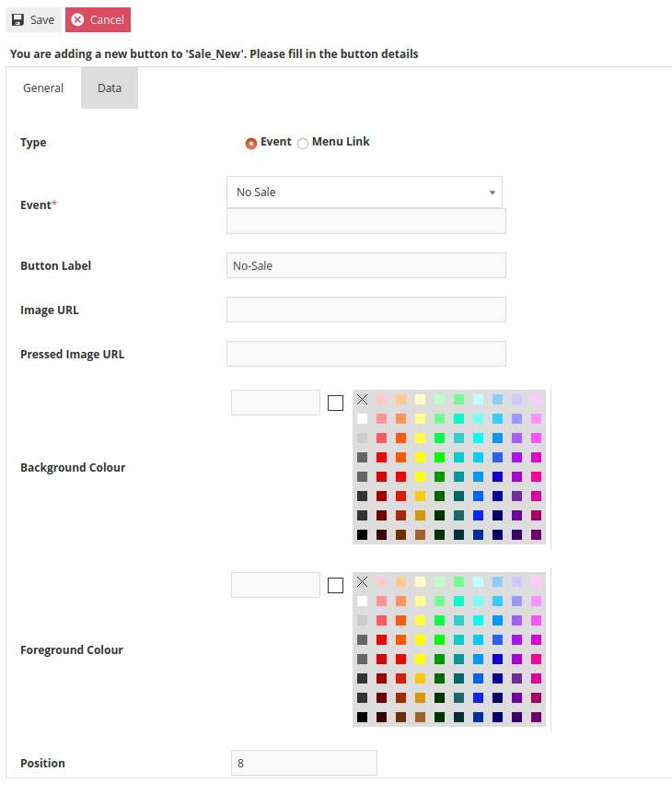This screenshot has height=795, width=672.
Task: Click the Cancel X icon
Action: pos(79,18)
